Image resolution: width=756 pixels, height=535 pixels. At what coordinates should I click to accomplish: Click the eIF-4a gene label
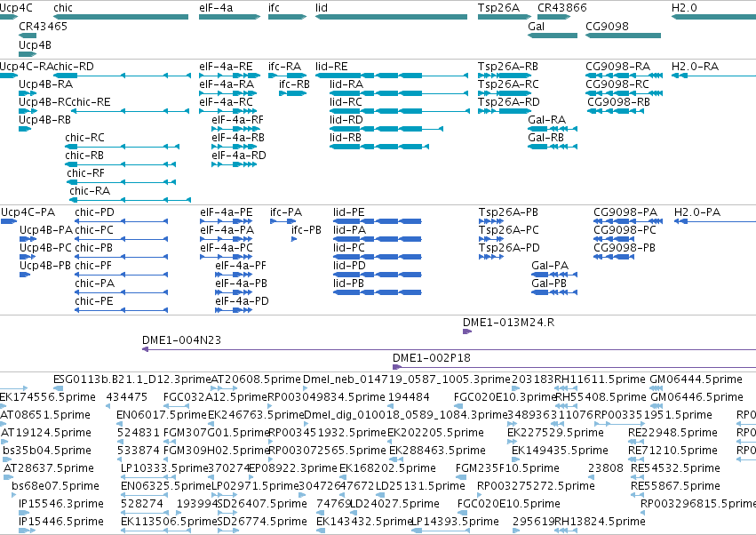(216, 8)
